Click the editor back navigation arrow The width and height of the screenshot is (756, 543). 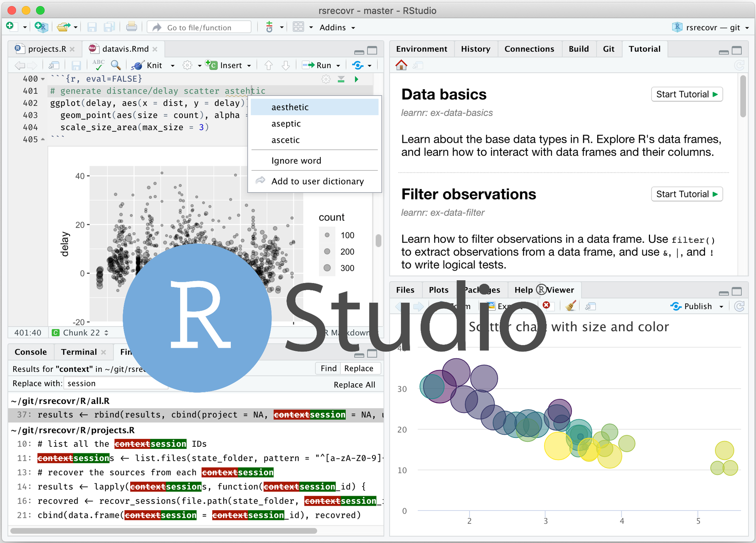click(x=20, y=66)
